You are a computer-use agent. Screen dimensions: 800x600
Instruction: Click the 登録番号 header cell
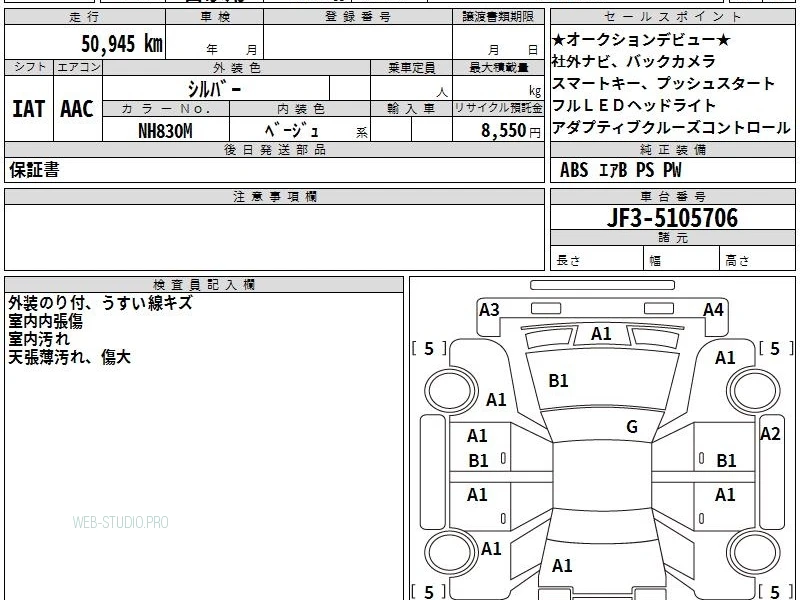coord(358,17)
